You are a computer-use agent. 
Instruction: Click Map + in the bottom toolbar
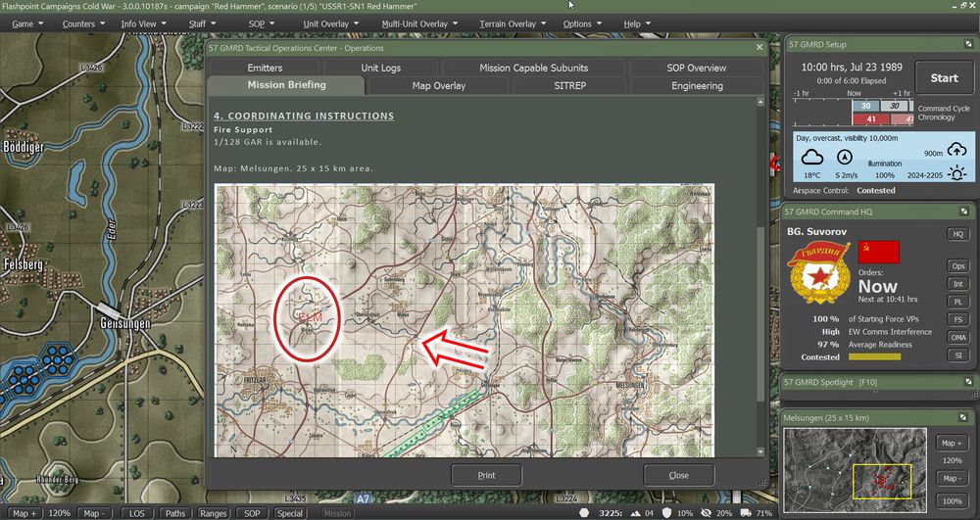[25, 513]
